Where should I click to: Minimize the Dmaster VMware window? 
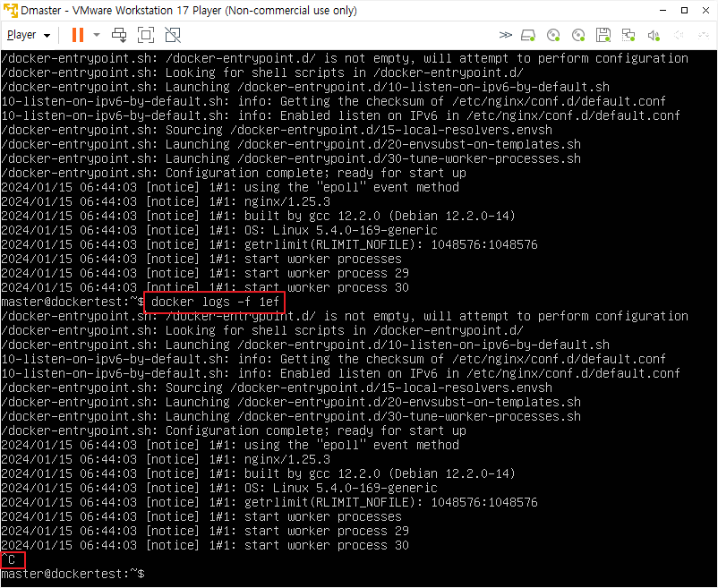[663, 10]
